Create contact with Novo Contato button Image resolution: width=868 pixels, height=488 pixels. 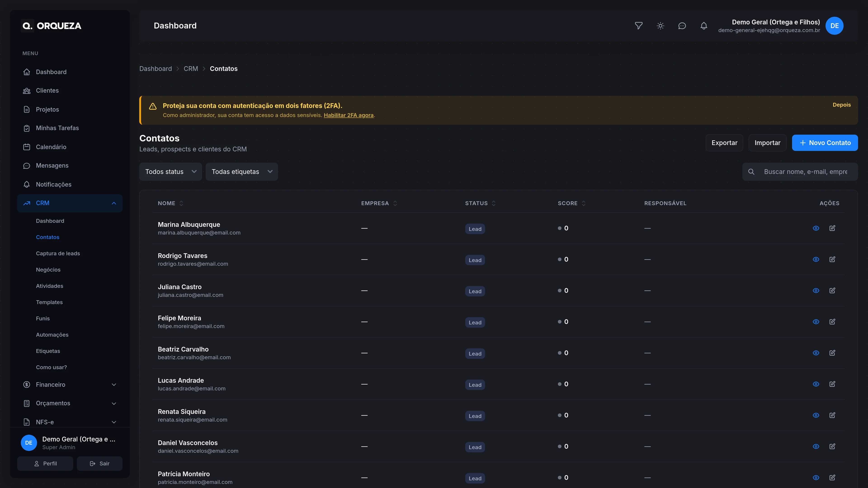(x=825, y=143)
